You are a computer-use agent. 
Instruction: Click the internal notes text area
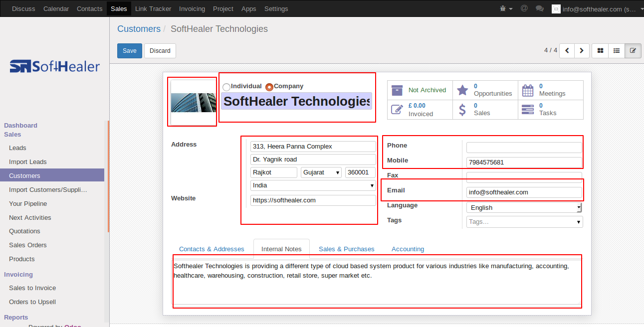[377, 282]
